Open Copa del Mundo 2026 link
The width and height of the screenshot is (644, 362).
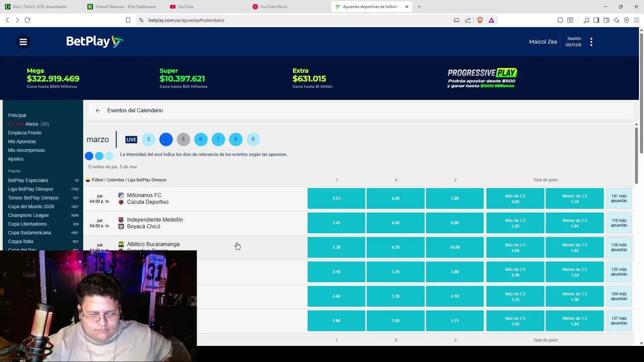tap(31, 207)
